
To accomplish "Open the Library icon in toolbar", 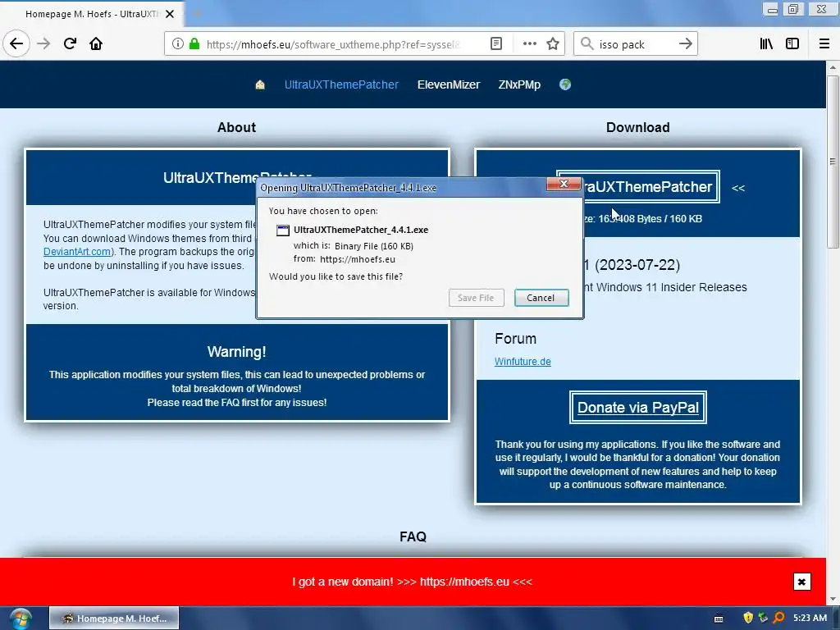I will click(766, 44).
